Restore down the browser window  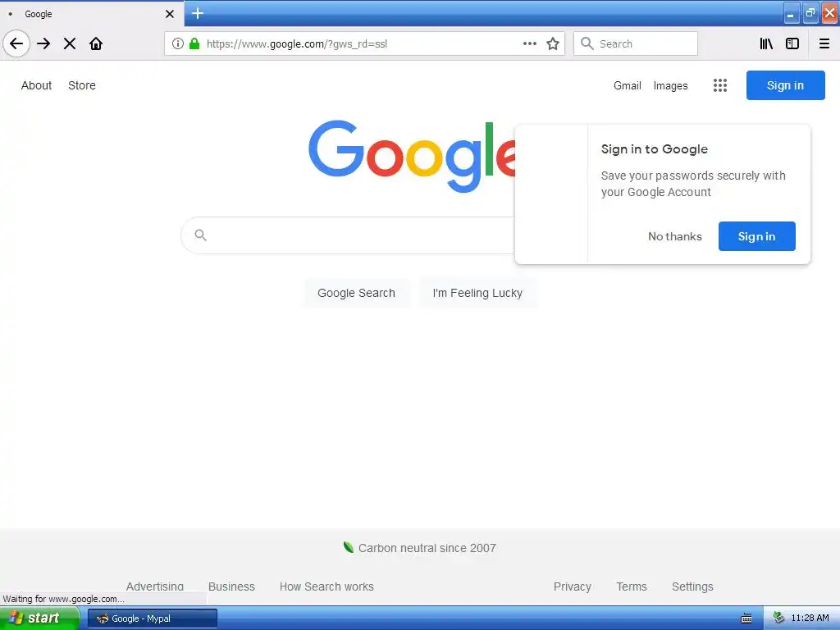[810, 13]
